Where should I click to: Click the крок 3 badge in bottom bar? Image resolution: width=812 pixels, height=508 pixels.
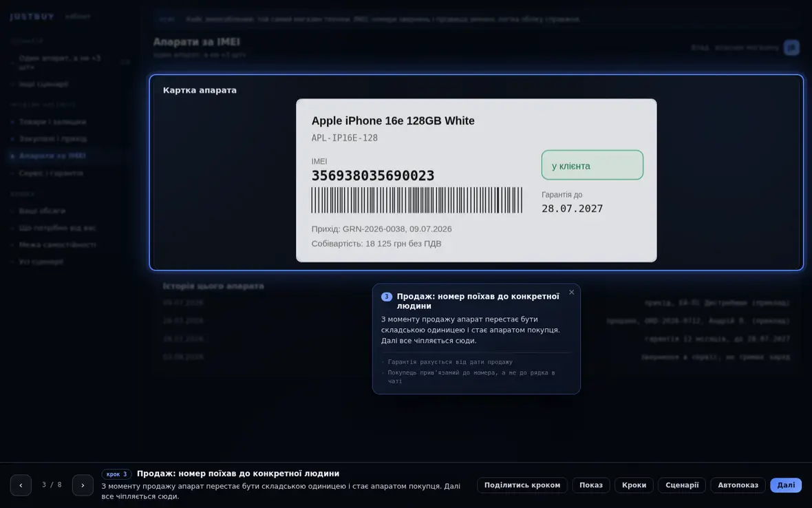point(116,474)
